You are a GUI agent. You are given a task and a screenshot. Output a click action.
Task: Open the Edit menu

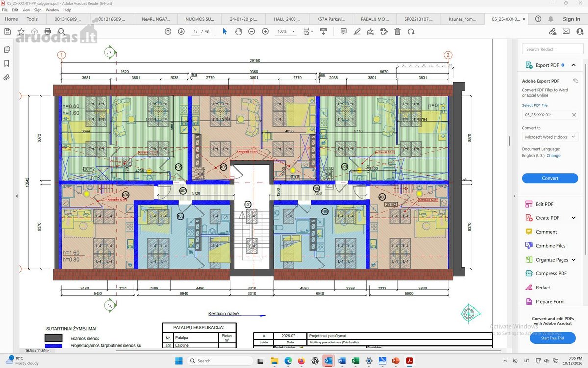pos(15,10)
